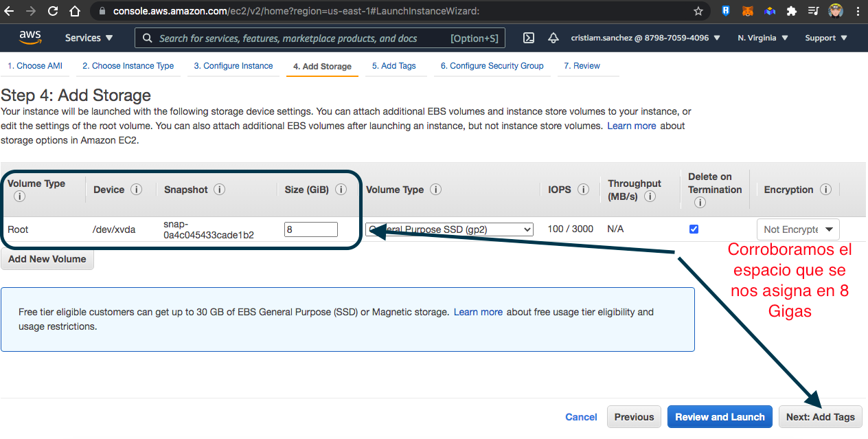Click the Size (GiB) input field
This screenshot has width=868, height=439.
pyautogui.click(x=310, y=229)
